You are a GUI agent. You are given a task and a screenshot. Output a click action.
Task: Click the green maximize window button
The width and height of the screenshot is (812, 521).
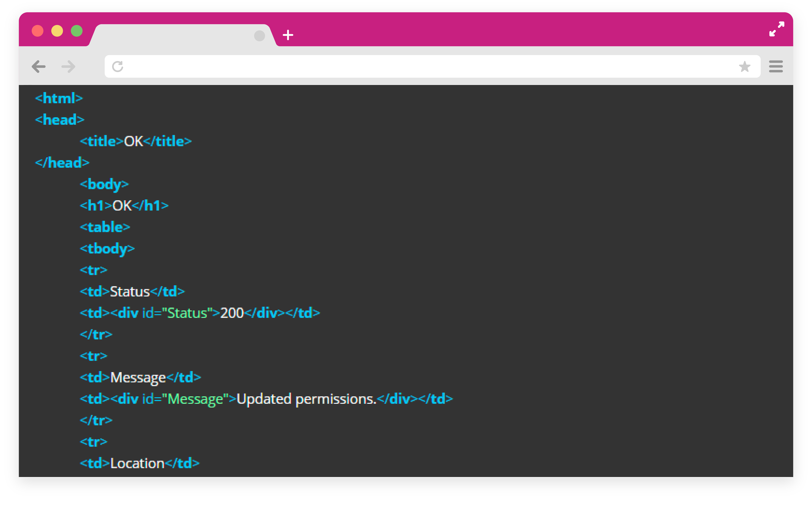point(77,31)
